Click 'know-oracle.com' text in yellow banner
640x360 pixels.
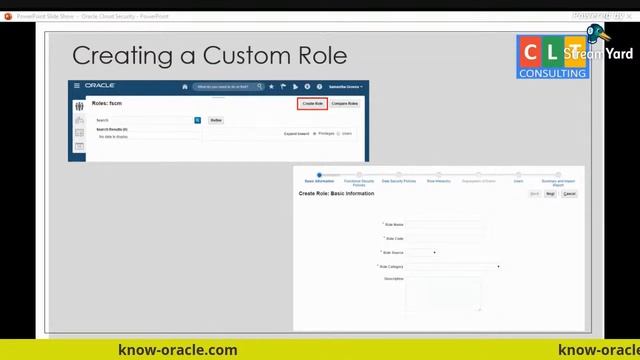pyautogui.click(x=178, y=350)
